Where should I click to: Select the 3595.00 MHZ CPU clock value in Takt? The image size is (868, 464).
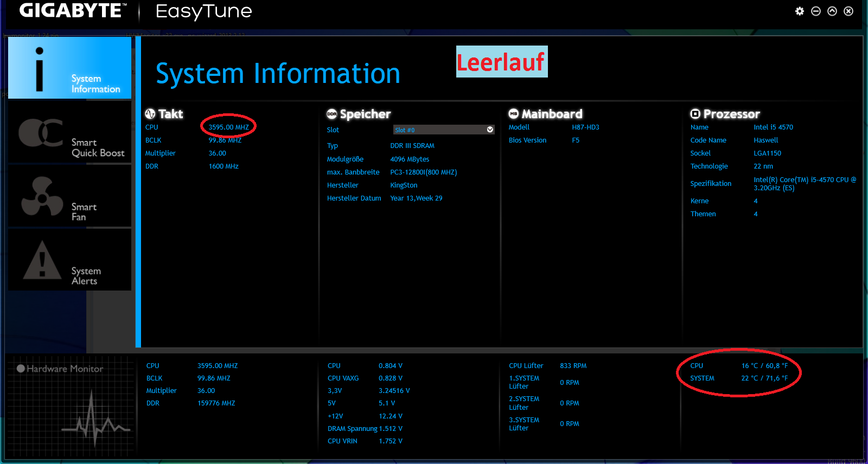[x=228, y=127]
